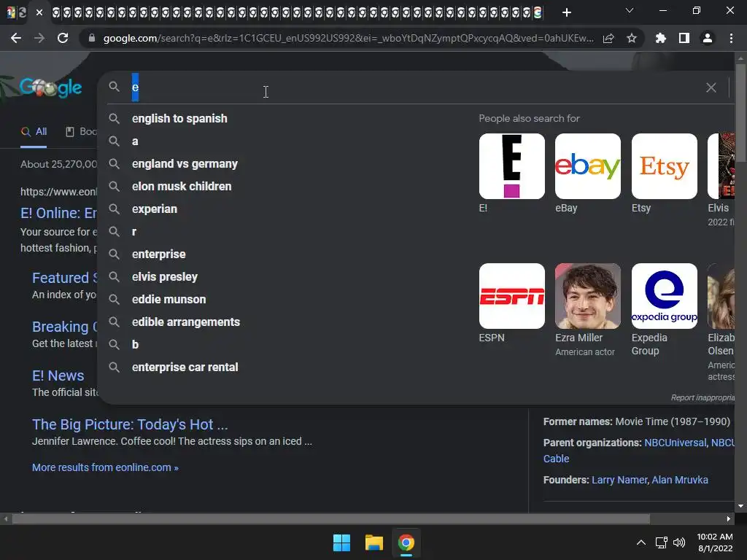The height and width of the screenshot is (560, 747).
Task: Toggle the Chrome side panel
Action: click(x=684, y=38)
